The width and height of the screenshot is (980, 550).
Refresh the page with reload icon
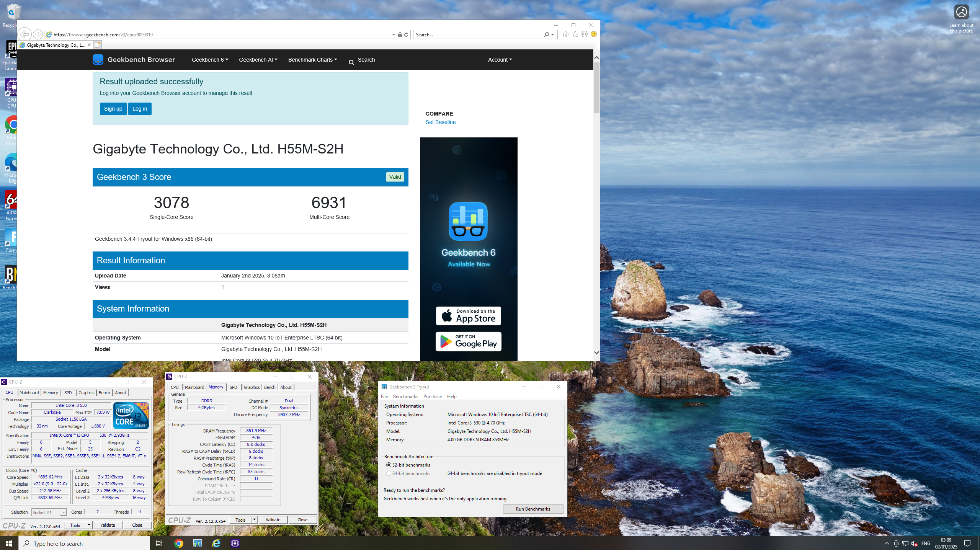[407, 34]
